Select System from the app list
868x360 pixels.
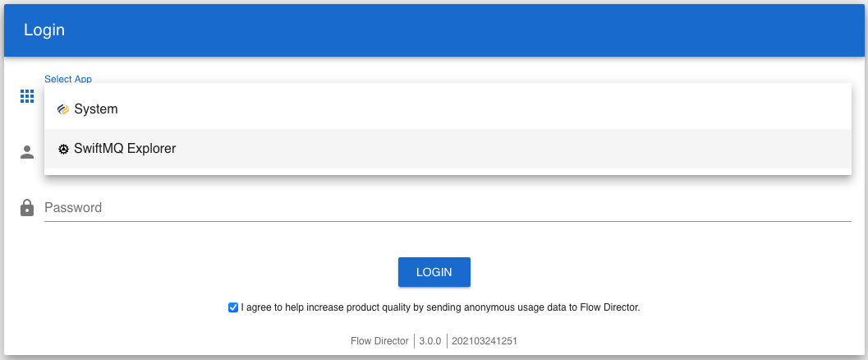[96, 109]
